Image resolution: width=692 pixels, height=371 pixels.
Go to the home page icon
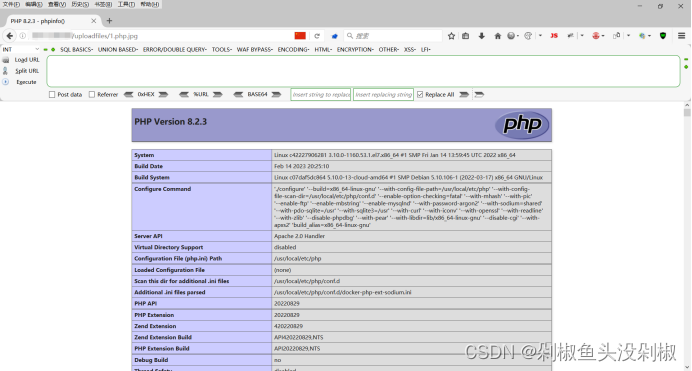tap(497, 36)
